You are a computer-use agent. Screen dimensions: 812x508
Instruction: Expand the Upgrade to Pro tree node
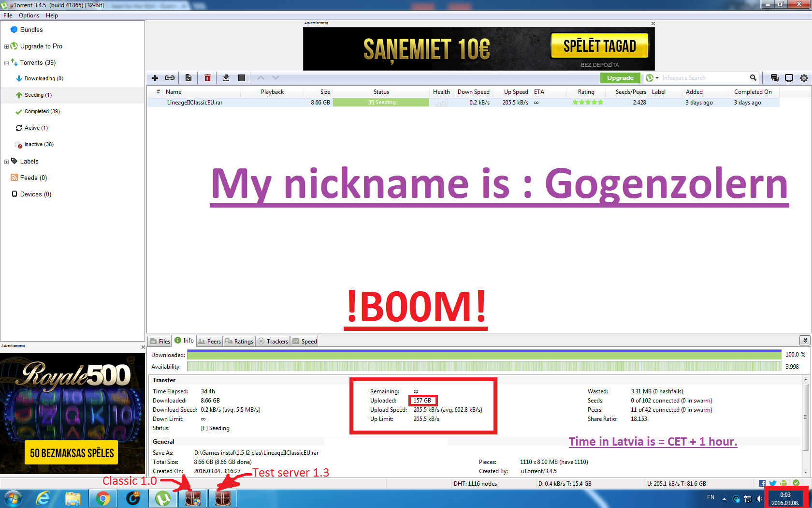6,46
